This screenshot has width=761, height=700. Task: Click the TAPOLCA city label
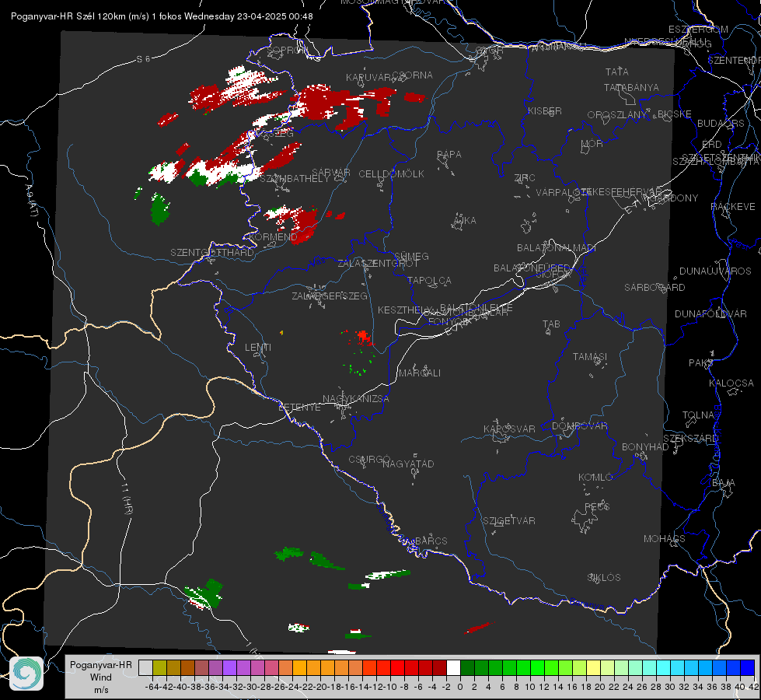[429, 281]
